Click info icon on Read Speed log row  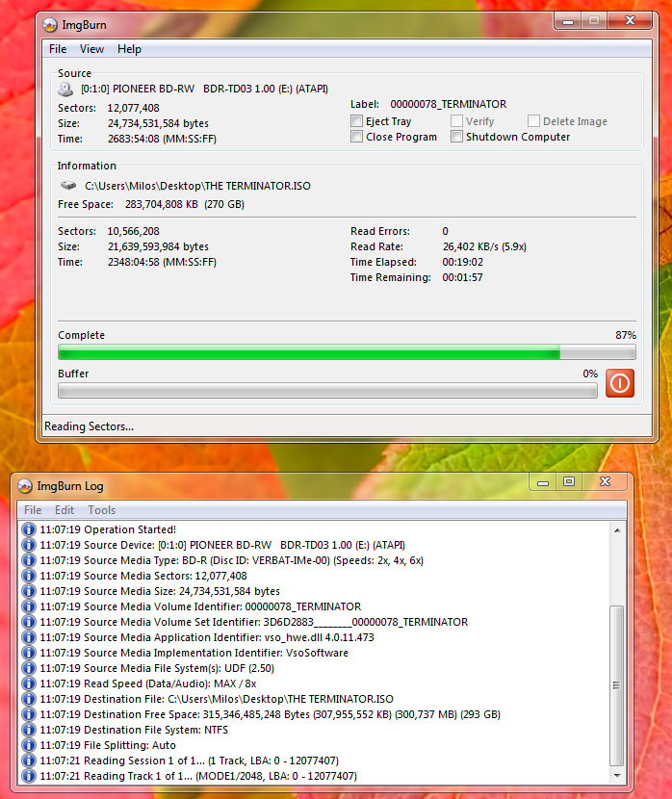coord(29,683)
